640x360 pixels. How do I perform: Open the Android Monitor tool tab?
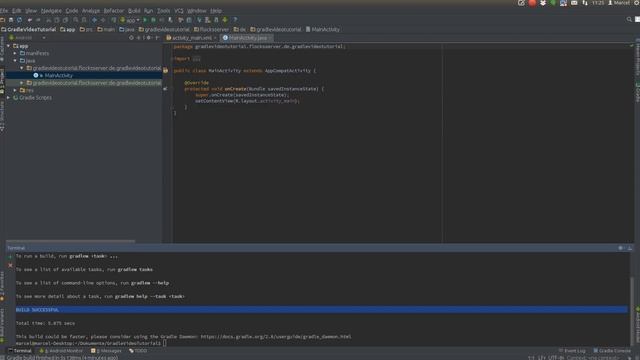[x=61, y=351]
